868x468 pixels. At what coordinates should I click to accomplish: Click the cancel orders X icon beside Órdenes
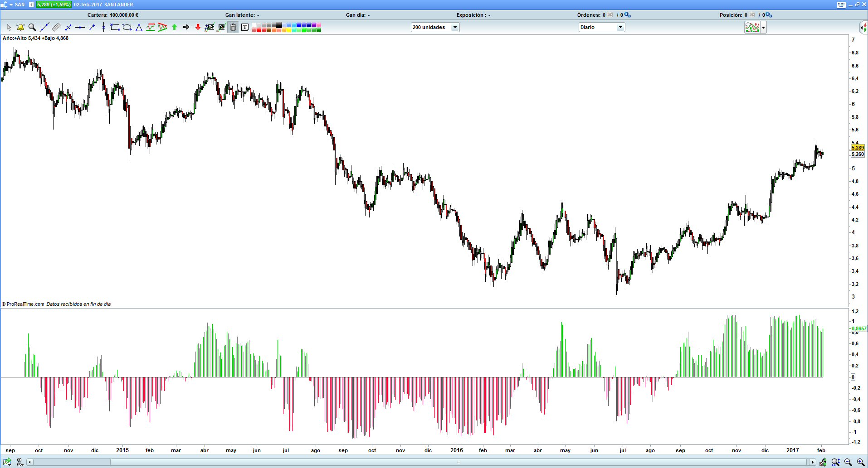(610, 15)
